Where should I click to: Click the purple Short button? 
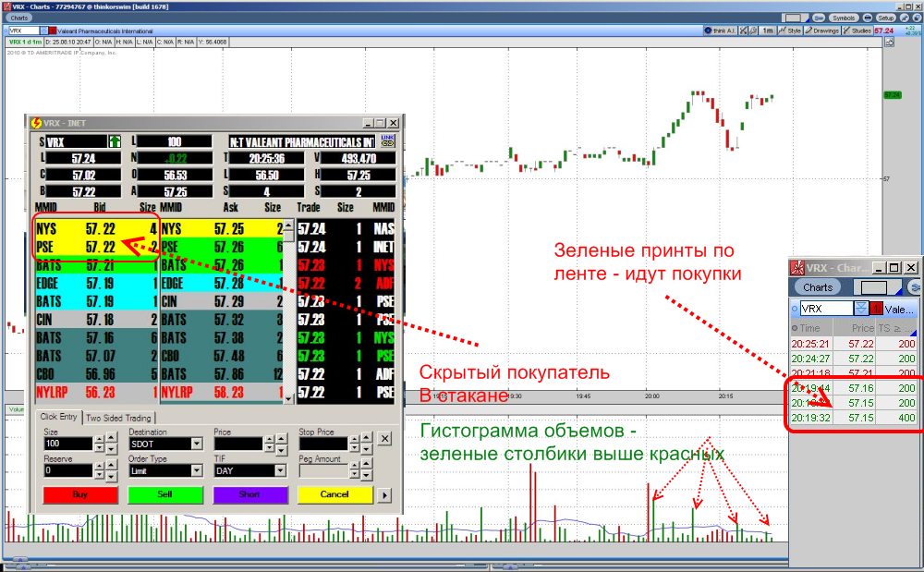click(249, 494)
